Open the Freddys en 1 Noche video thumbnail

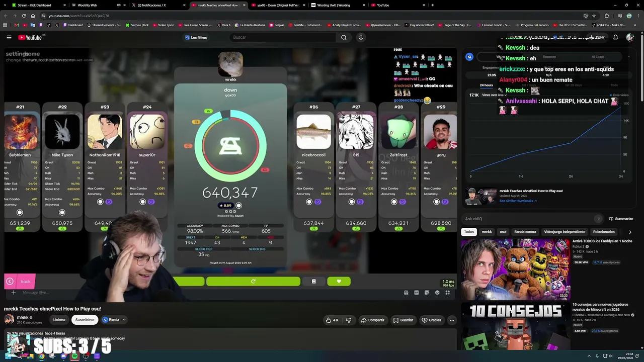[515, 269]
